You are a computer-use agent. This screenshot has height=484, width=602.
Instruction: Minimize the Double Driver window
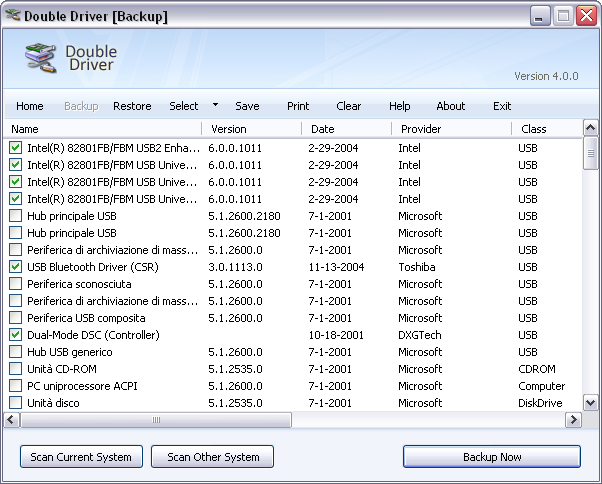coord(539,16)
